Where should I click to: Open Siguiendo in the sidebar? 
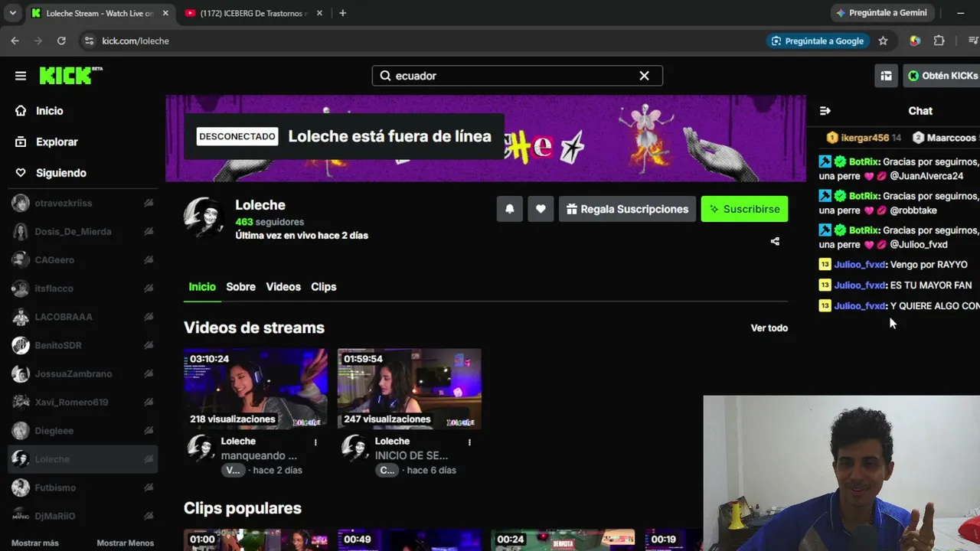pyautogui.click(x=60, y=173)
